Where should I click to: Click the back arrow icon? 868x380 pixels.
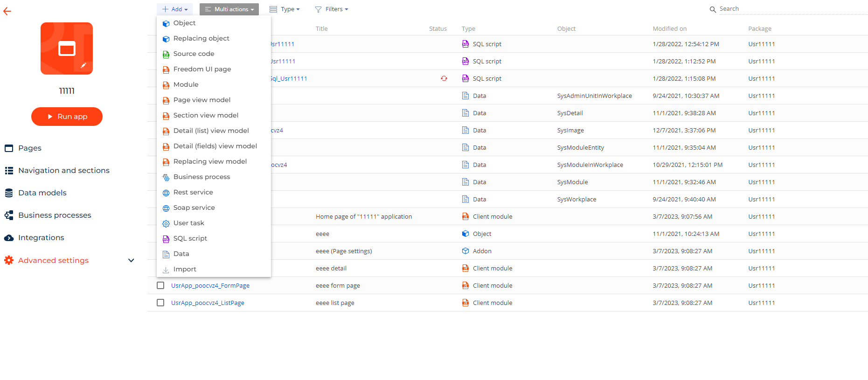coord(7,11)
